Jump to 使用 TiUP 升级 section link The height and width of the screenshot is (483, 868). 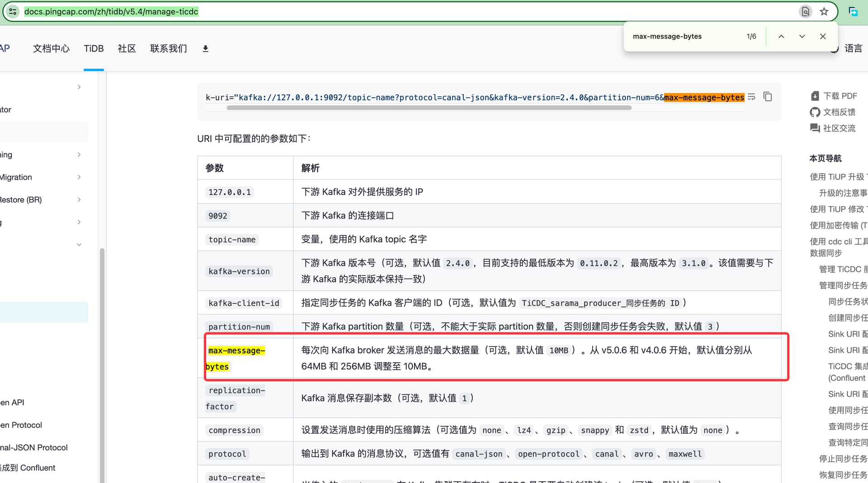tap(839, 177)
